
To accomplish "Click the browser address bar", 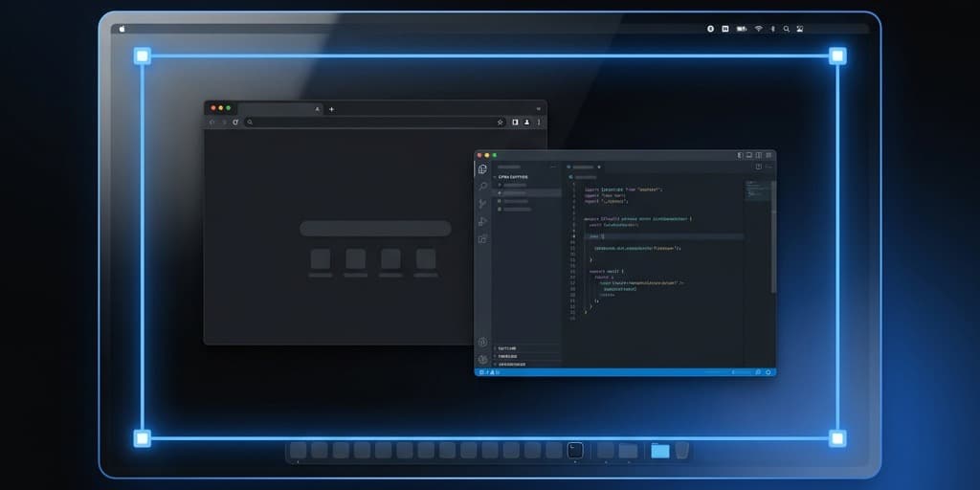I will [375, 122].
